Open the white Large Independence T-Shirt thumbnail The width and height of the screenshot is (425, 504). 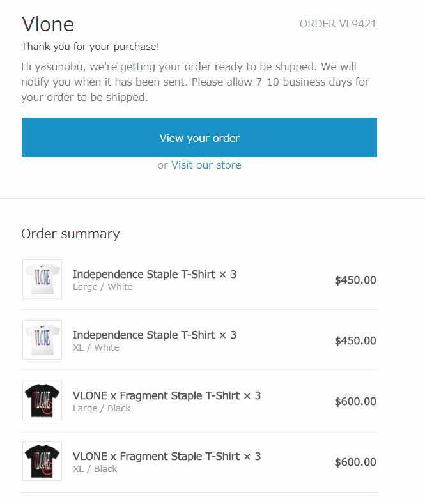click(x=42, y=279)
